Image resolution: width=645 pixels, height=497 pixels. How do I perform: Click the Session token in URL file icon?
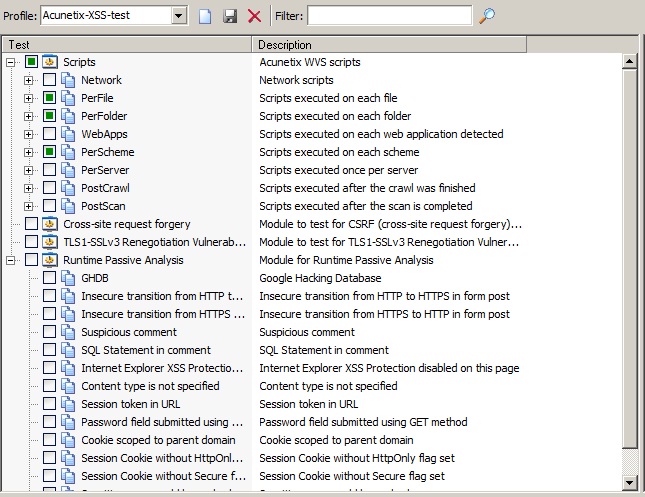[68, 404]
